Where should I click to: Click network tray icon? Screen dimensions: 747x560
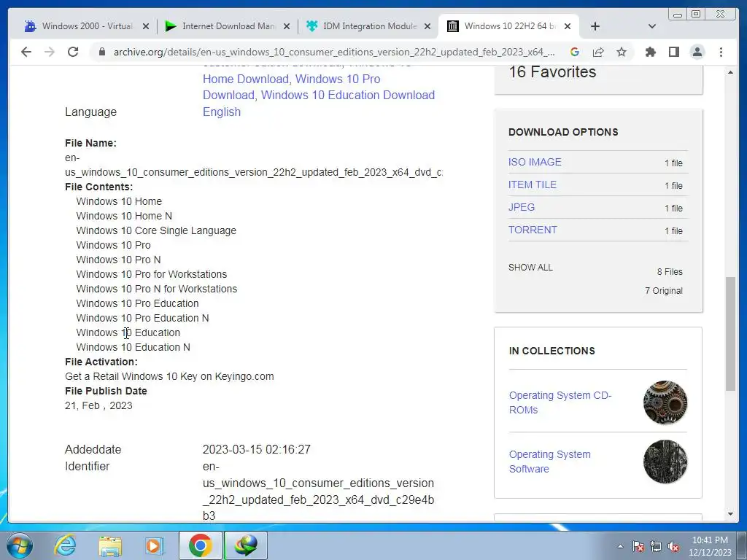pos(656,546)
